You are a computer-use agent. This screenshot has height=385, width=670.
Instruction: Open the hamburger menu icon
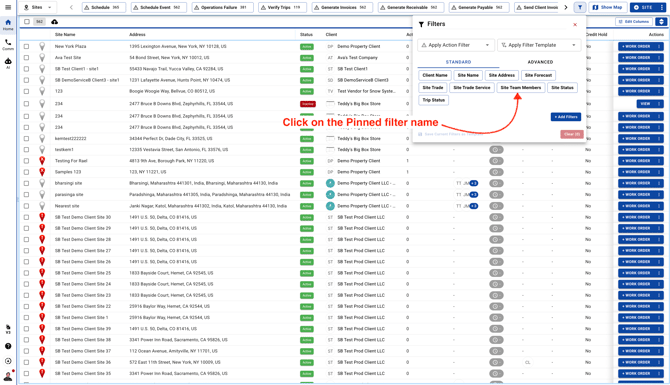coord(8,7)
